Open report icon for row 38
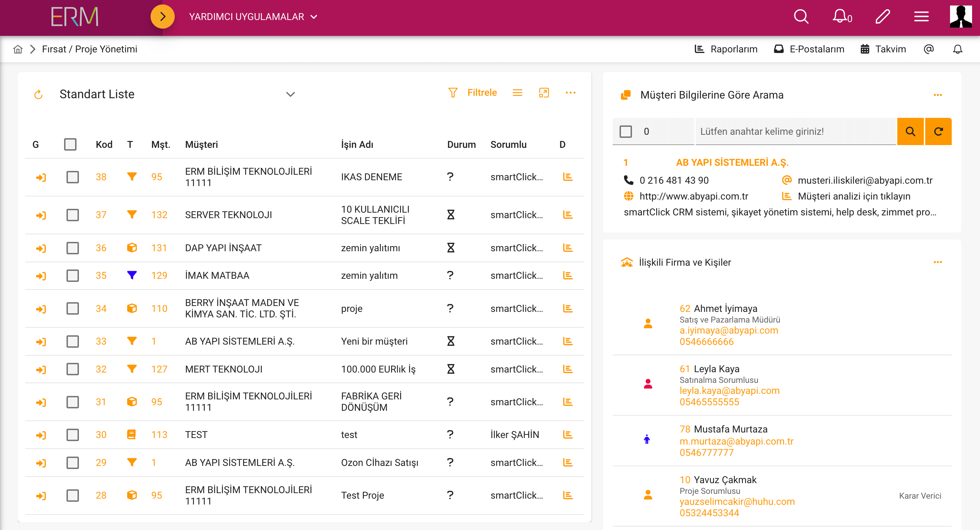This screenshot has height=530, width=980. click(x=568, y=177)
